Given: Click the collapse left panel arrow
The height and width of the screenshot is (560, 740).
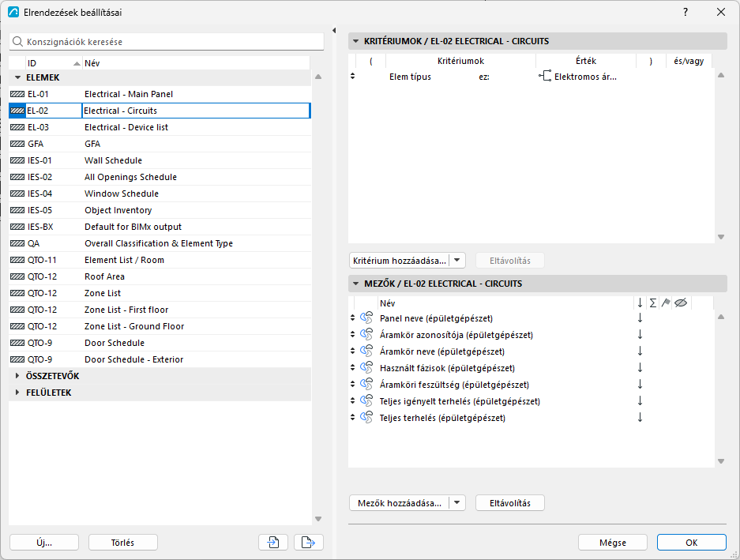Looking at the screenshot, I should [x=334, y=30].
